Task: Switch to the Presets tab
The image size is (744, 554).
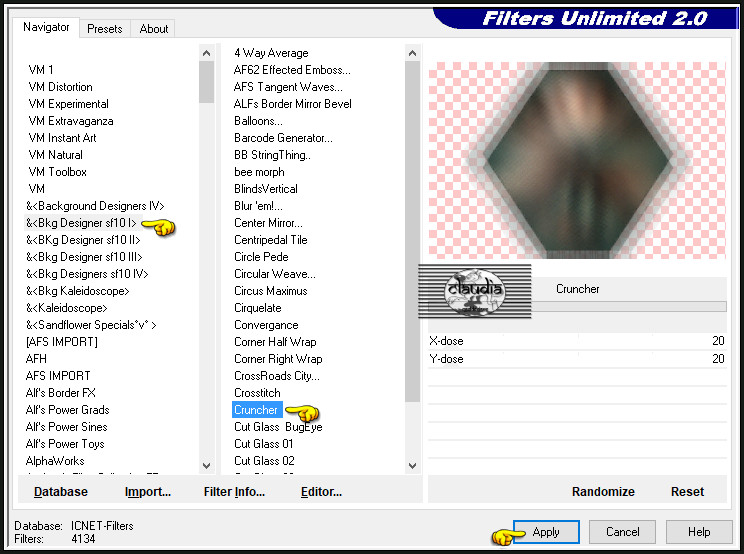Action: [x=104, y=29]
